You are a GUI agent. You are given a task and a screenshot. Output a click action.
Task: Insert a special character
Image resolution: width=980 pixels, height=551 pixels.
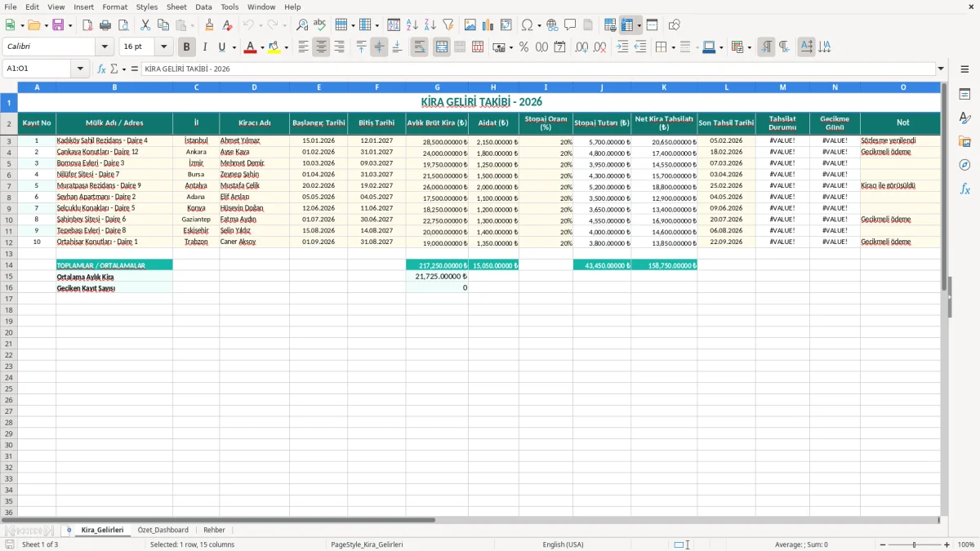(527, 25)
